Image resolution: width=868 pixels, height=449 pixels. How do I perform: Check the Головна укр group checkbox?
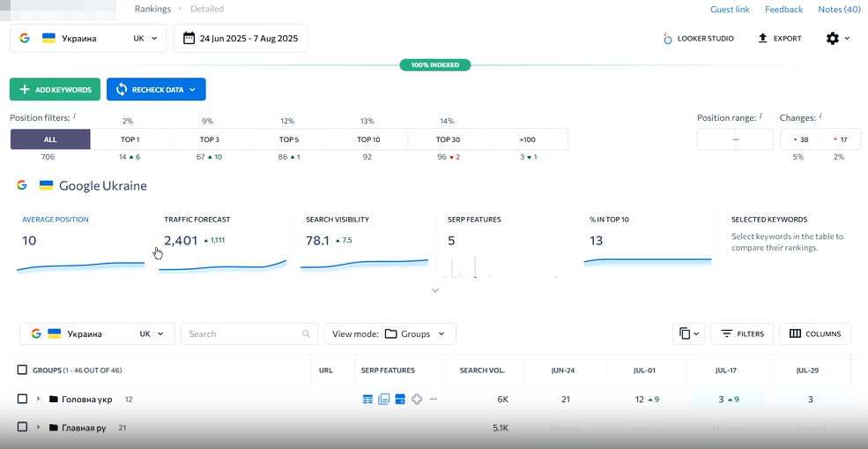click(x=23, y=400)
